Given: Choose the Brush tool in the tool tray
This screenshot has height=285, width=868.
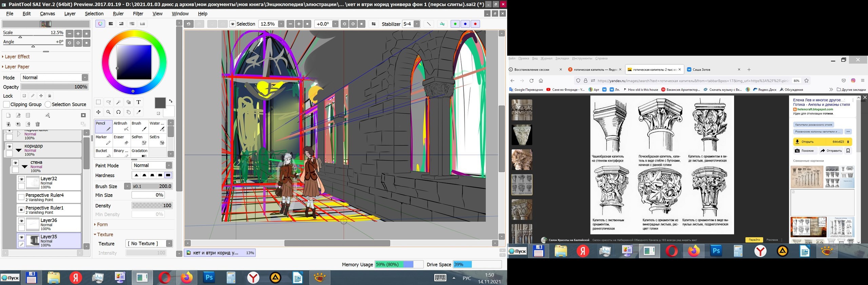Looking at the screenshot, I should [x=139, y=126].
